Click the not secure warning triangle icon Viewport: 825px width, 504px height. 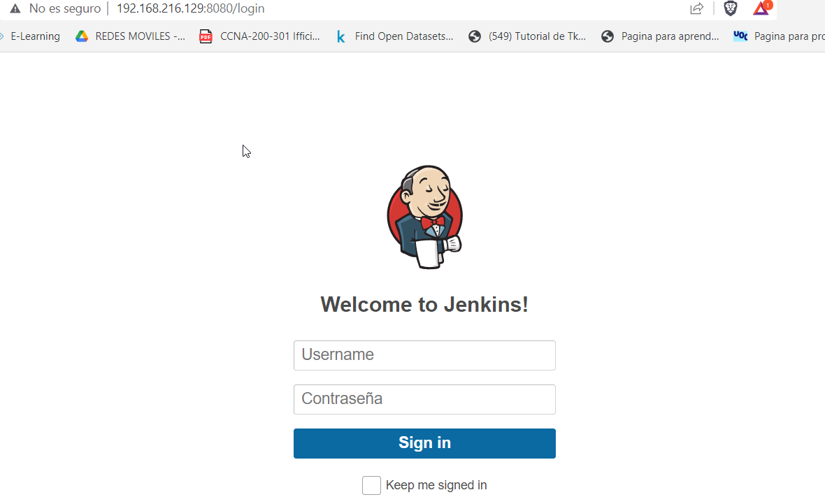(15, 8)
